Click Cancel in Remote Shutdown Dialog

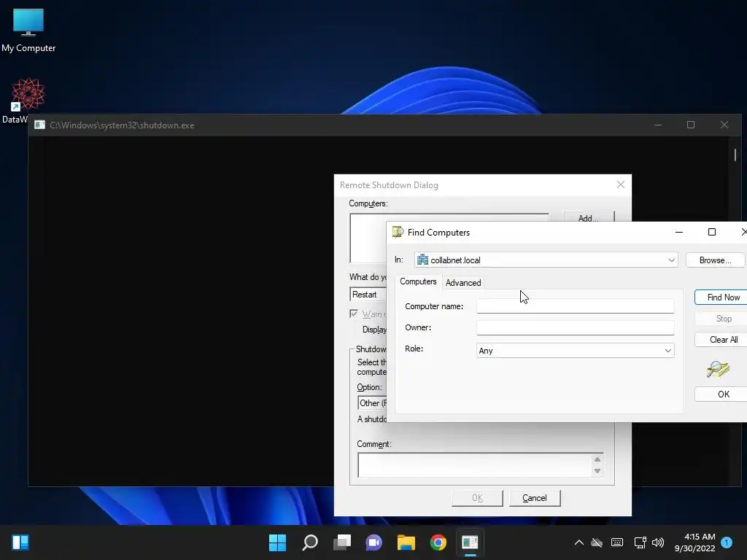tap(535, 497)
